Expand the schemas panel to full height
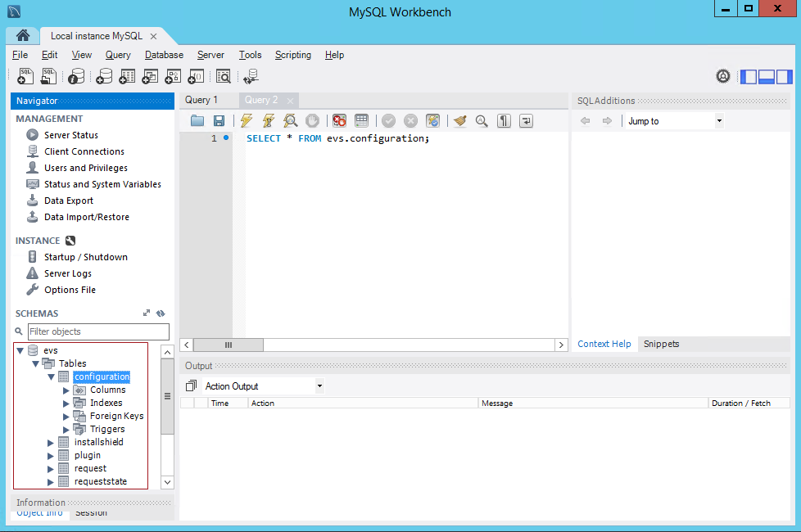Screen dimensions: 801x532 [147, 313]
